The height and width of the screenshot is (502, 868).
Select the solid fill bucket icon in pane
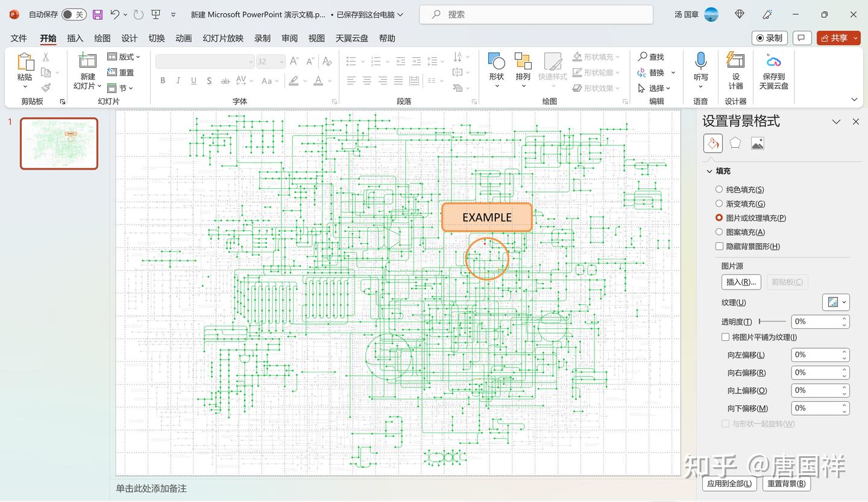click(713, 143)
